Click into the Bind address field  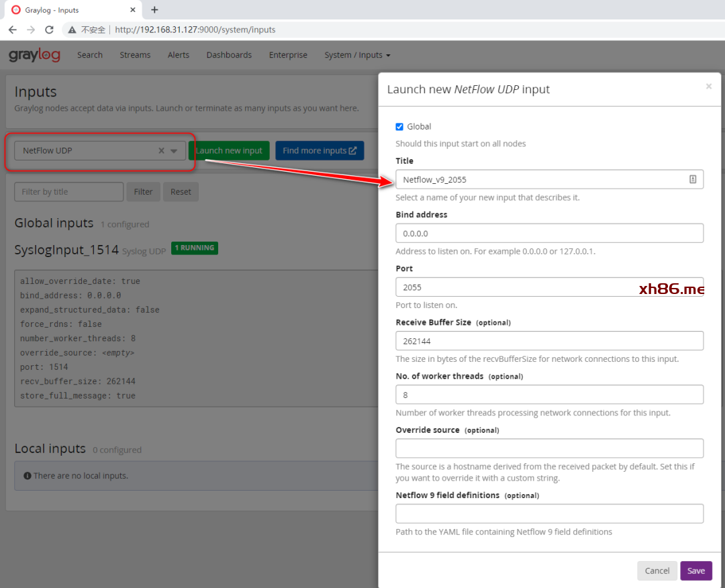point(549,234)
